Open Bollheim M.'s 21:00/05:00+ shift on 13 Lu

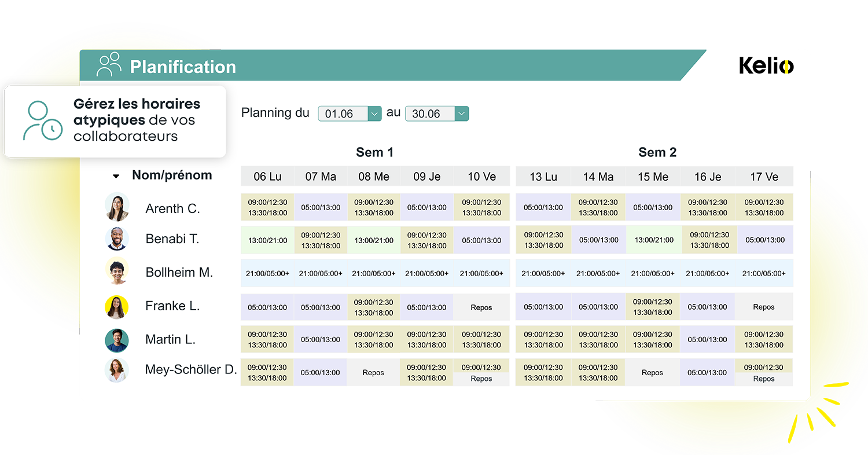click(543, 273)
